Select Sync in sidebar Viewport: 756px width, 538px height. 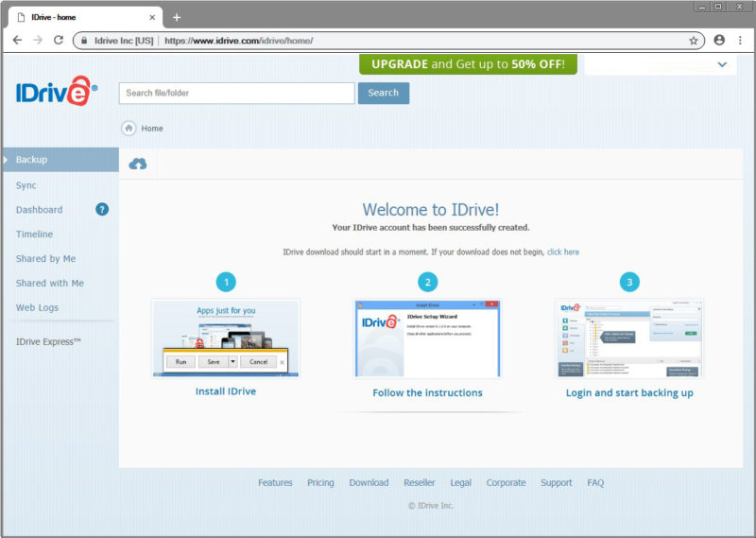[x=26, y=185]
